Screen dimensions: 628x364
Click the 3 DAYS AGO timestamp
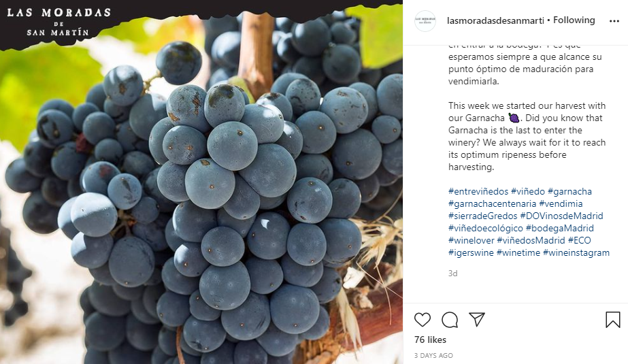tap(433, 355)
